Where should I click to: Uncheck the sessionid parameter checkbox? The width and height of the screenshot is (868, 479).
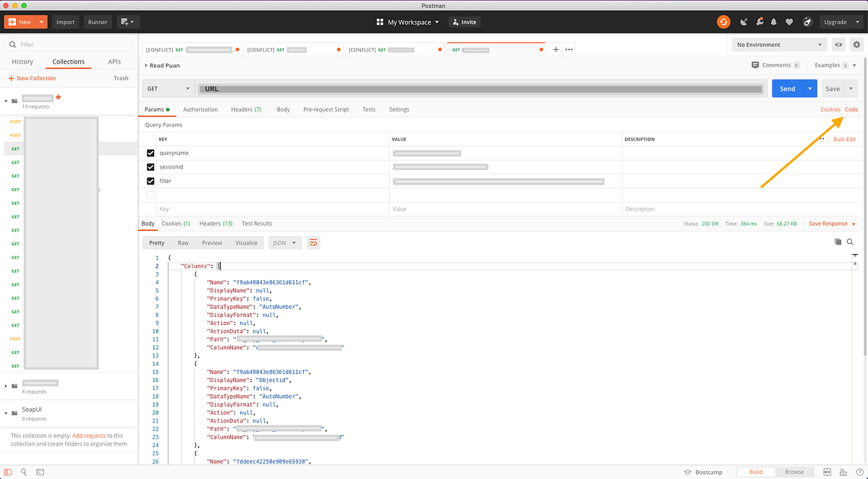click(x=150, y=167)
